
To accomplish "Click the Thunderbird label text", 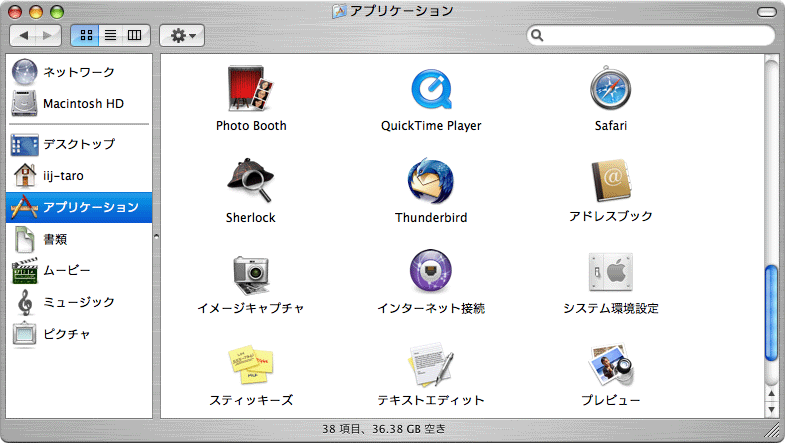I will [431, 218].
